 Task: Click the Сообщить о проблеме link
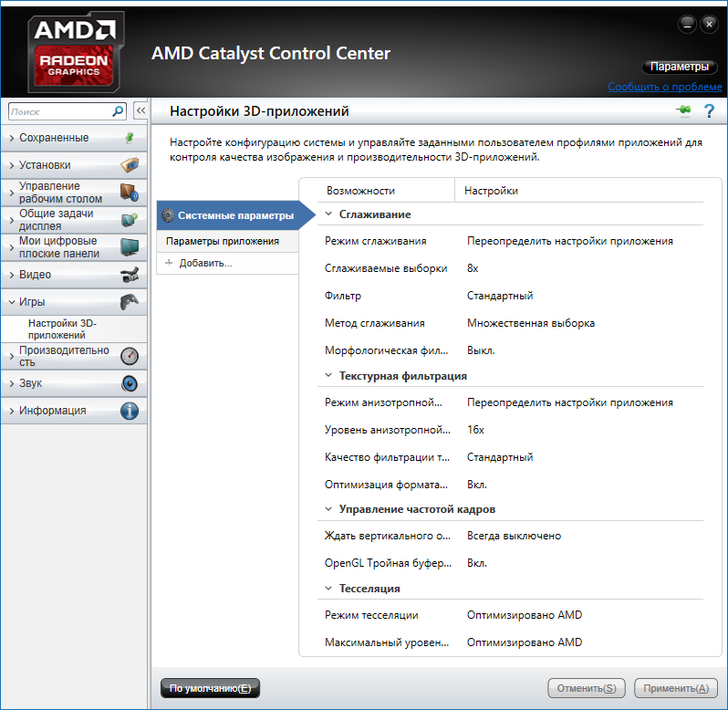point(665,87)
